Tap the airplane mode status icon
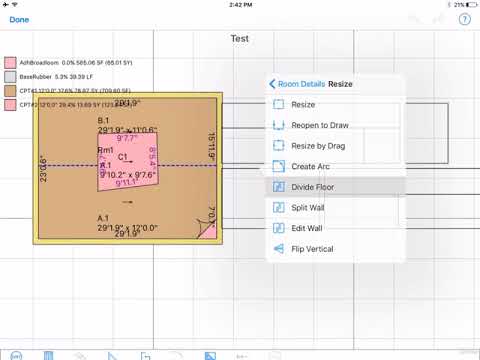480x360 pixels. pos(6,5)
